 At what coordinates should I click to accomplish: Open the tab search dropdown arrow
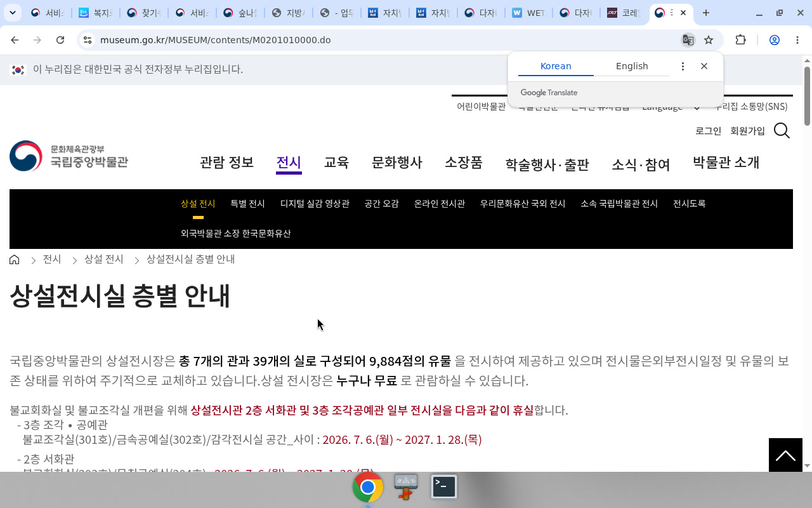12,13
